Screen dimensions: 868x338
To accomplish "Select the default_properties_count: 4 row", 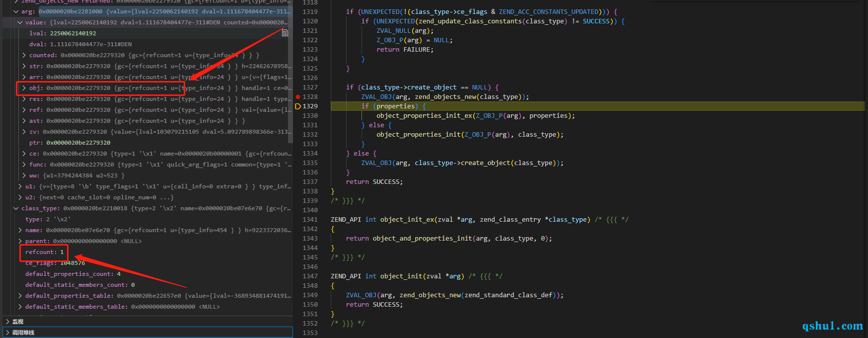I will [147, 274].
